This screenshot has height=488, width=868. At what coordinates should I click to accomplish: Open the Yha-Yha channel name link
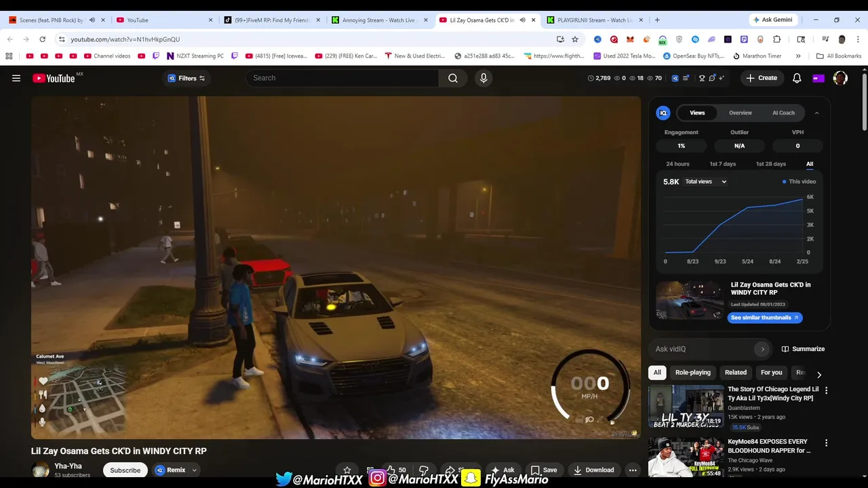coord(68,466)
